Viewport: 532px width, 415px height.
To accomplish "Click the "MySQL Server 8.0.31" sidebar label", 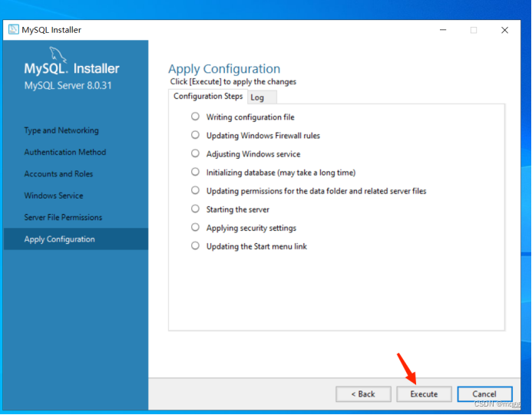I will [x=68, y=85].
